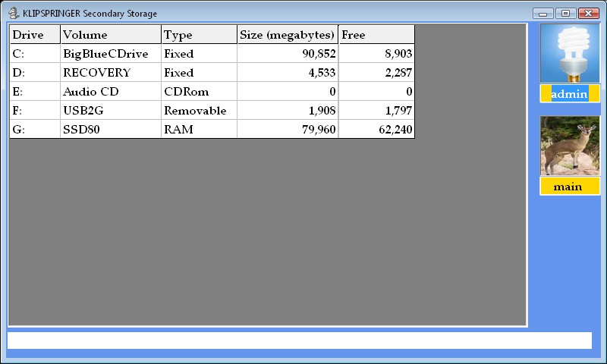Select the yellow admin label

(570, 94)
